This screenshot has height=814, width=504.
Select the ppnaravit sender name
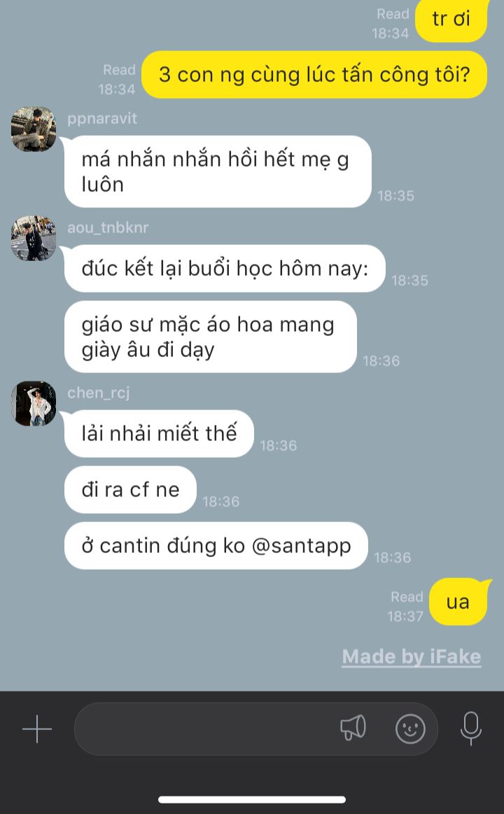102,118
